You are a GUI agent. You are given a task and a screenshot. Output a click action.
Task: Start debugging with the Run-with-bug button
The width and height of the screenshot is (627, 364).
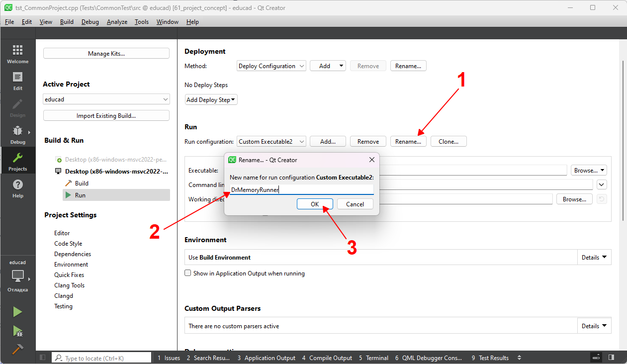point(17,331)
